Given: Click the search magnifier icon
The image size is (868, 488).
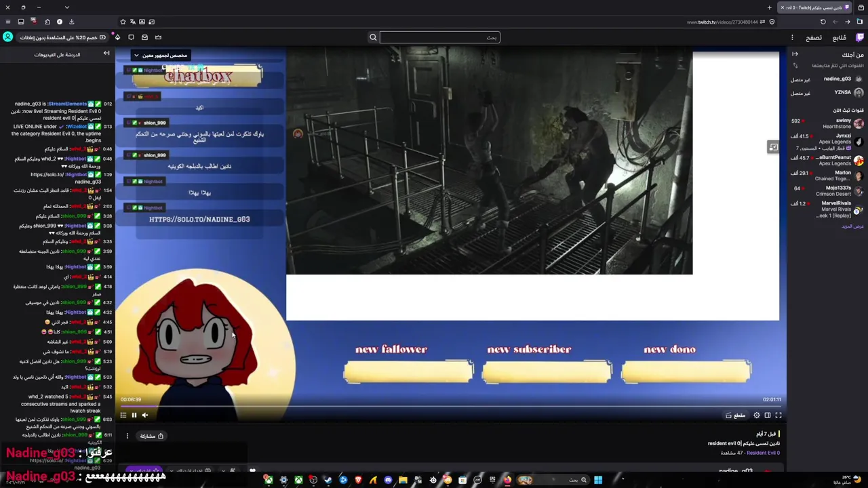Looking at the screenshot, I should (x=373, y=37).
